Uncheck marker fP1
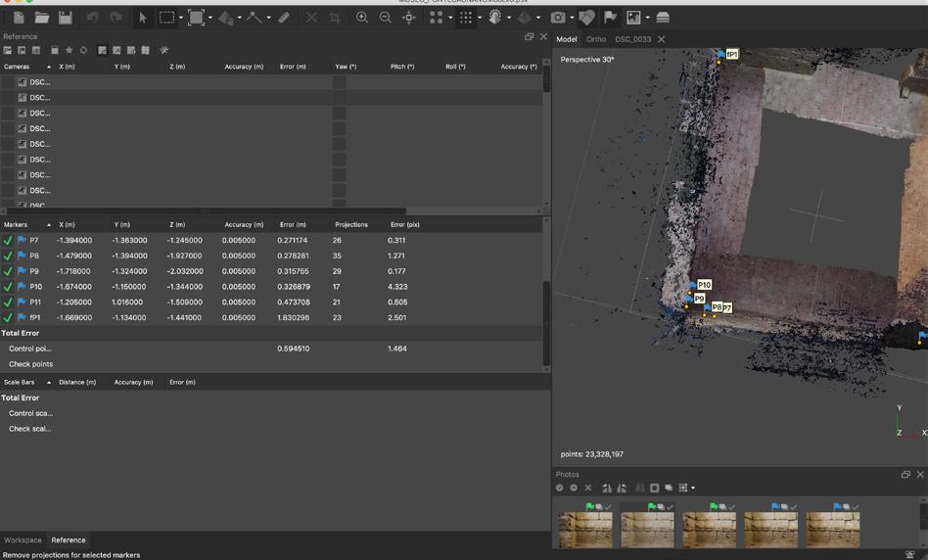This screenshot has height=560, width=928. [8, 317]
